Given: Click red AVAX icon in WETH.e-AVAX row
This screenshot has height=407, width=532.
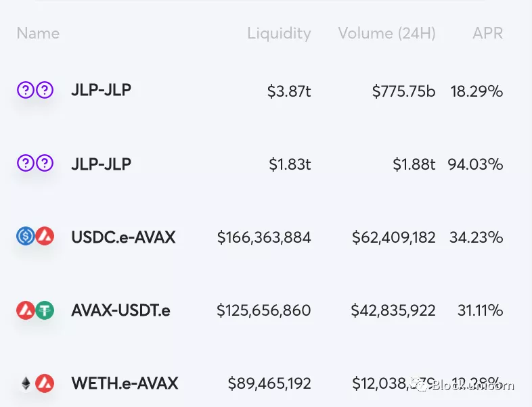Looking at the screenshot, I should click(45, 383).
